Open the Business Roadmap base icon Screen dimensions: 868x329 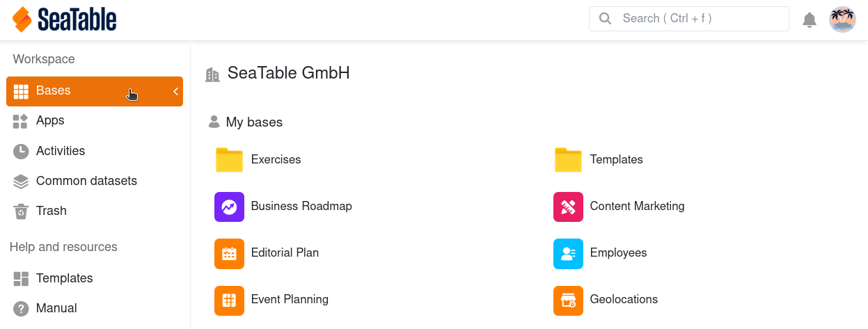pos(229,207)
